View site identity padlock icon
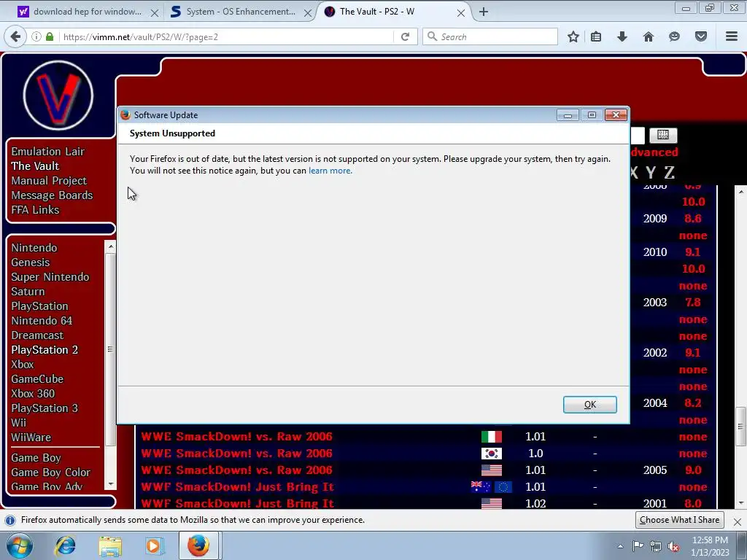Screen dimensions: 747x560 (x=50, y=36)
